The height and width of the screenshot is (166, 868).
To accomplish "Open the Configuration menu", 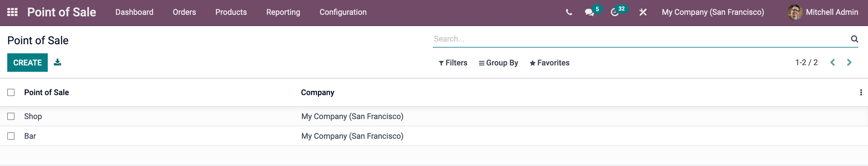I will click(x=343, y=12).
